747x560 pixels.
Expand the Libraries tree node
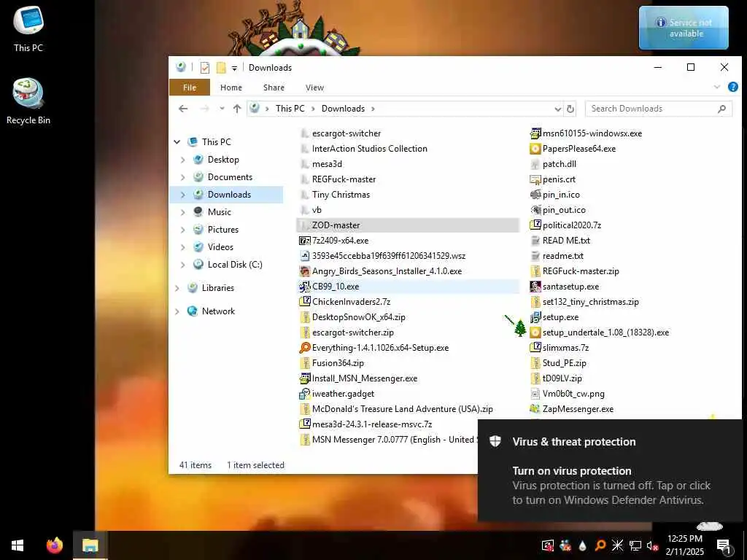[177, 288]
